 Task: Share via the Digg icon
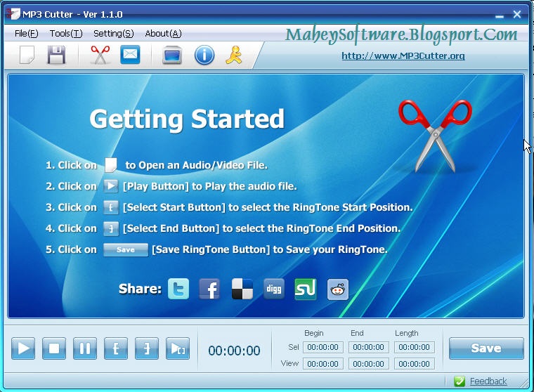(x=274, y=289)
